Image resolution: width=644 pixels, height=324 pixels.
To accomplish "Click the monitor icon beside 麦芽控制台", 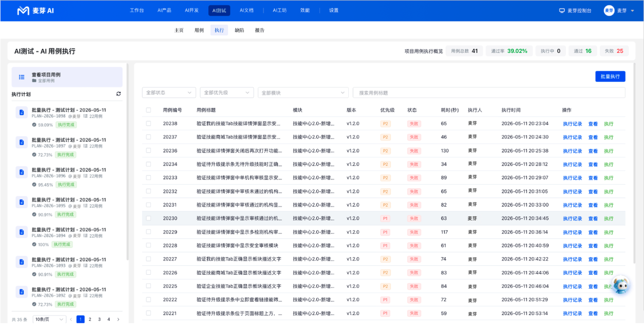I will click(562, 11).
